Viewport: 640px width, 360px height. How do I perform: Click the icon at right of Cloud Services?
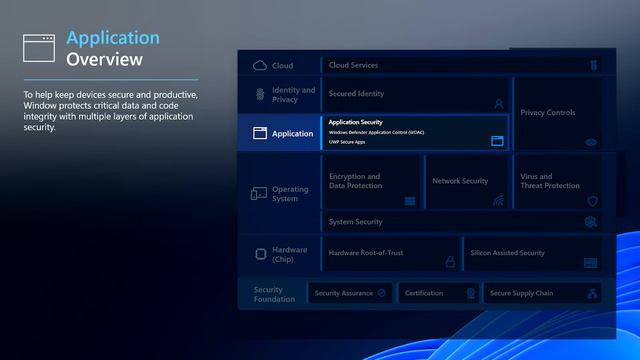(x=594, y=65)
